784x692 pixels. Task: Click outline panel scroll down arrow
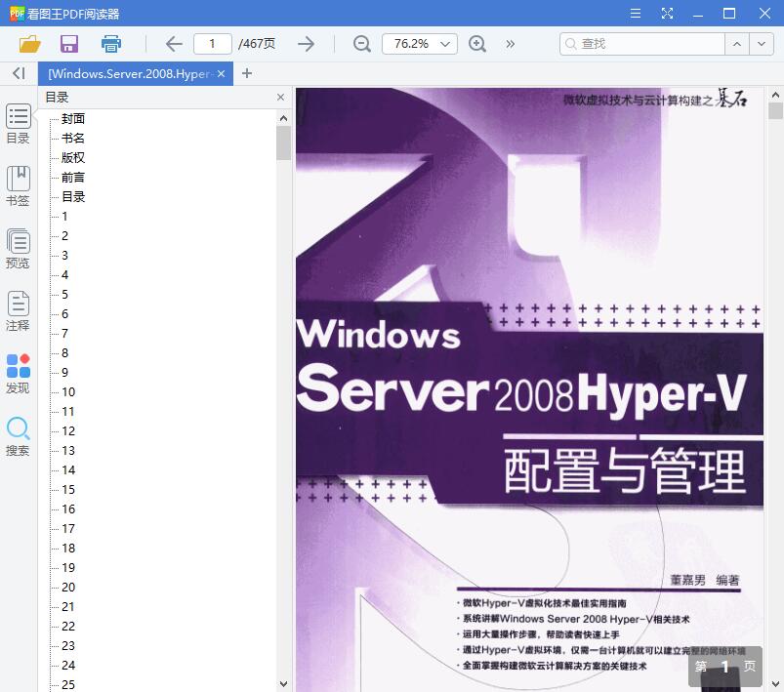click(x=283, y=683)
